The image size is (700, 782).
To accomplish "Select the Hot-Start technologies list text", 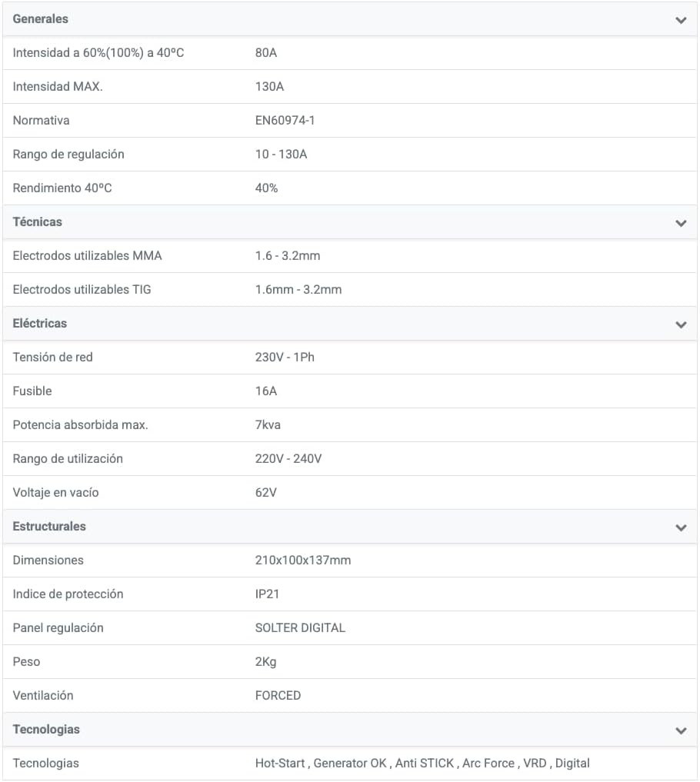I will [422, 764].
